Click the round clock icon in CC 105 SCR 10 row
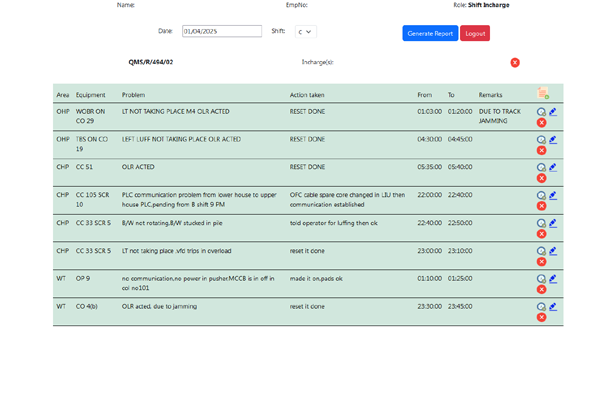This screenshot has height=400, width=600. coord(541,195)
